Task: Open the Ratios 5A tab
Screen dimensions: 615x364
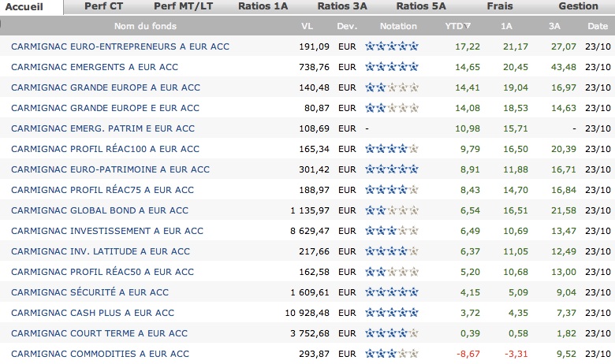Action: click(421, 6)
